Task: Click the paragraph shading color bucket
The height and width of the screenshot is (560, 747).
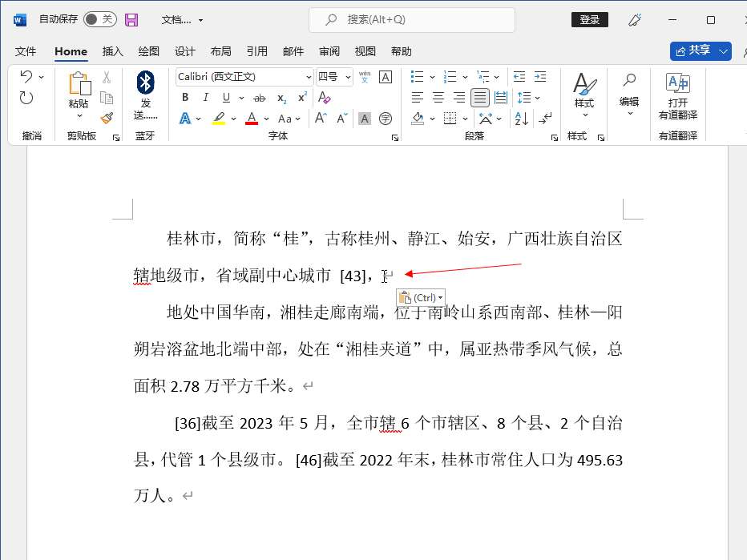Action: click(418, 118)
